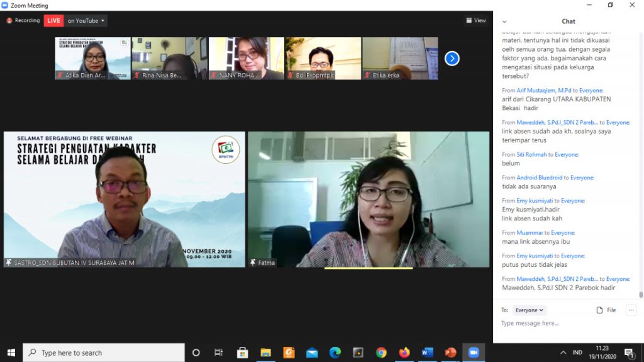The height and width of the screenshot is (362, 644).
Task: Click sender name Android Bluedroid in chat
Action: point(540,178)
